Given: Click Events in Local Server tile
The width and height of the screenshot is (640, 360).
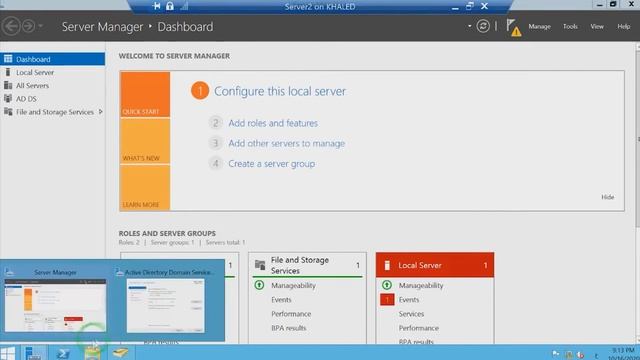Looking at the screenshot, I should (409, 300).
